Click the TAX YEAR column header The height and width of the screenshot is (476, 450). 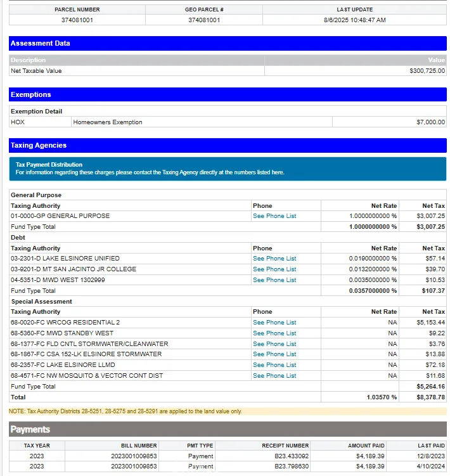click(37, 446)
